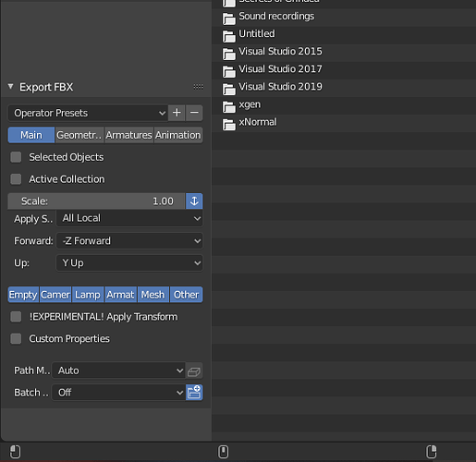Remove the current operator preset
This screenshot has width=476, height=462.
pos(194,113)
